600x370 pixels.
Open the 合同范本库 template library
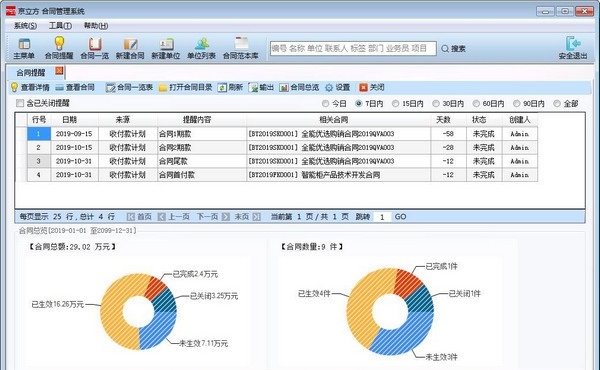point(241,48)
